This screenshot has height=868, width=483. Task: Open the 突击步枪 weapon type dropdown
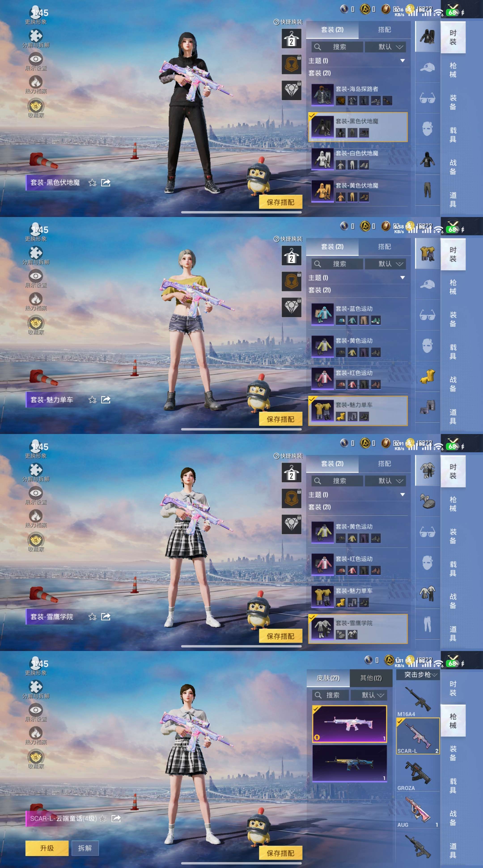tap(418, 674)
